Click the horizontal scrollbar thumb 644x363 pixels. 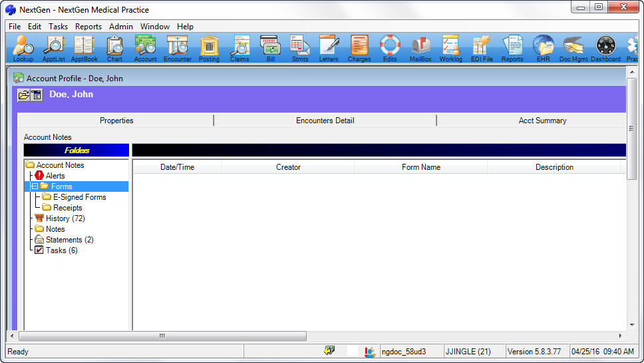(162, 336)
